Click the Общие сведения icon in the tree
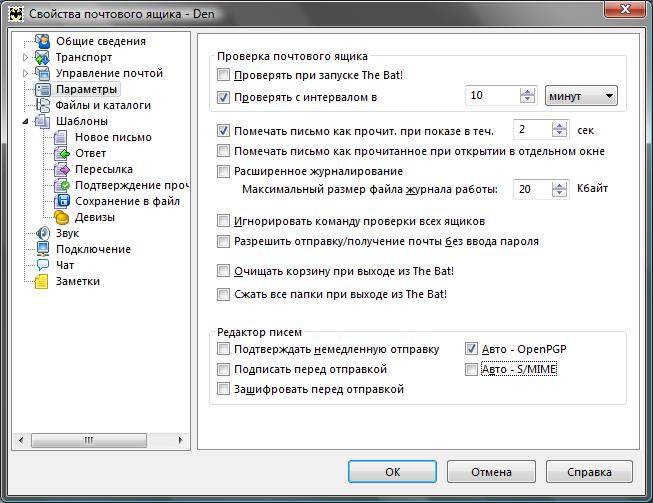Viewport: 653px width, 503px height. point(42,41)
